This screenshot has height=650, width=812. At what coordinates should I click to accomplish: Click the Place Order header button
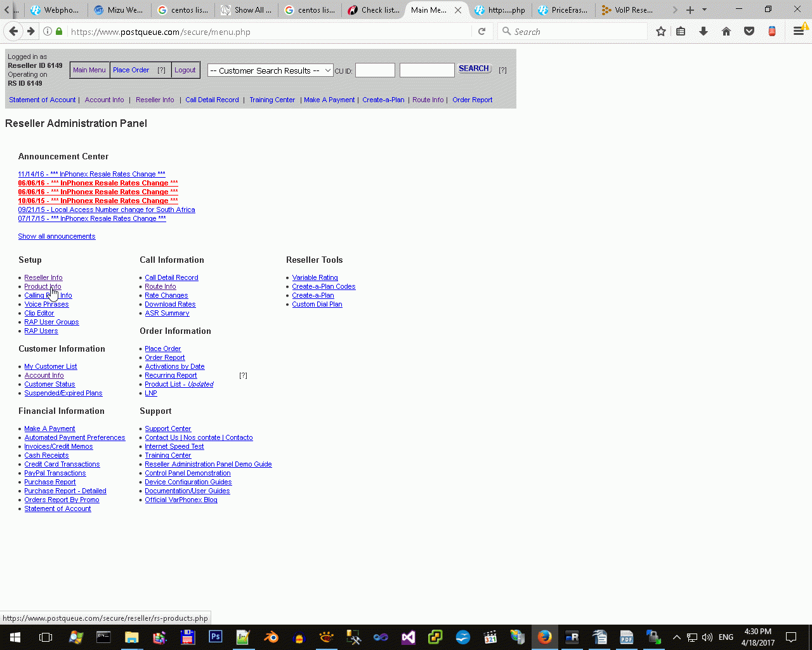131,70
